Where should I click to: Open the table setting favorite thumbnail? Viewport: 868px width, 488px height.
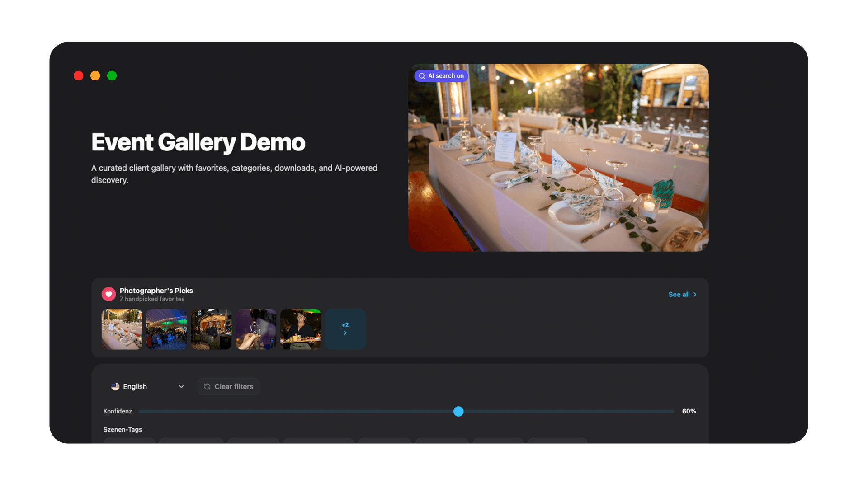pos(122,329)
